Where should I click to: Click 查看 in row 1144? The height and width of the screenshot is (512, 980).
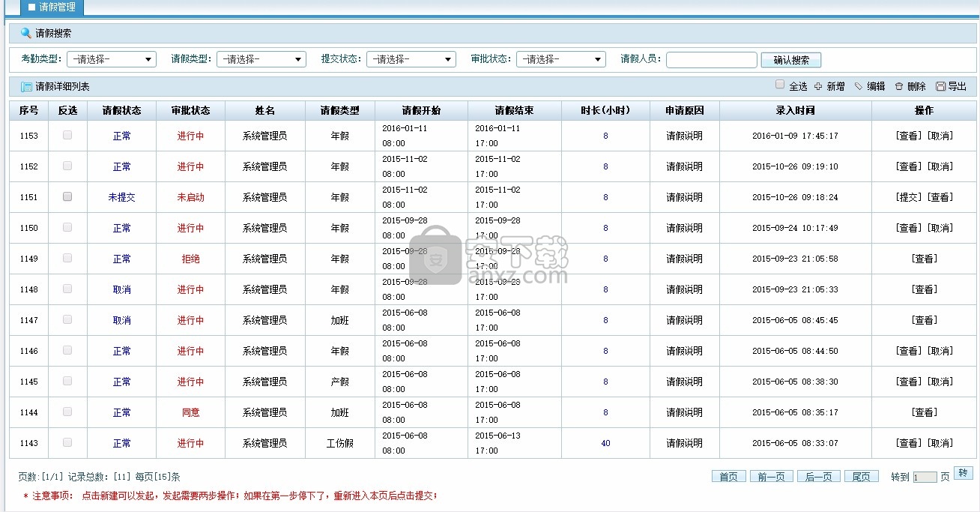click(x=925, y=412)
